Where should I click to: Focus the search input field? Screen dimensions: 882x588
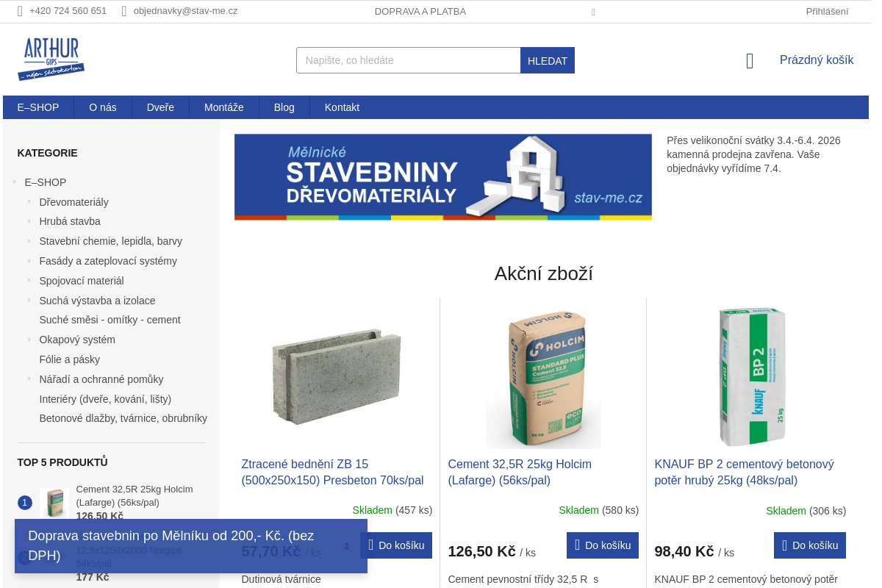coord(409,60)
